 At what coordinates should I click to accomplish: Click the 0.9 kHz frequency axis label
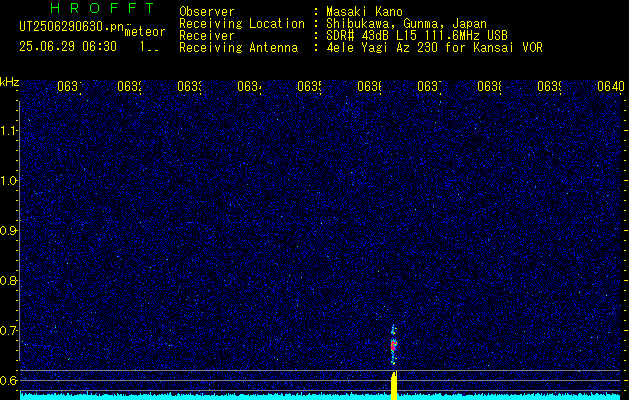(x=9, y=231)
